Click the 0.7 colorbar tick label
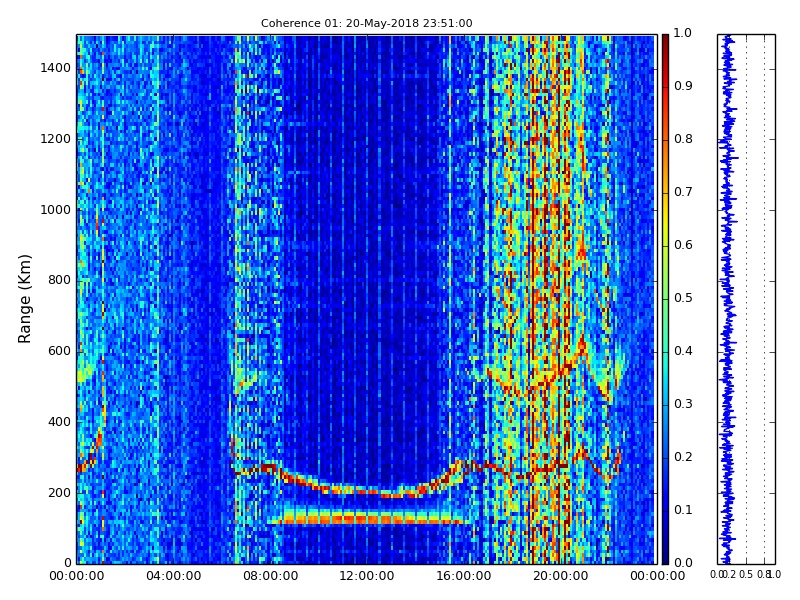 click(683, 192)
